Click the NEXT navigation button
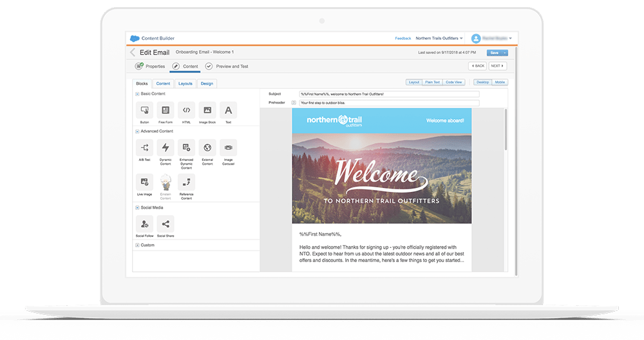The height and width of the screenshot is (340, 644). click(498, 66)
